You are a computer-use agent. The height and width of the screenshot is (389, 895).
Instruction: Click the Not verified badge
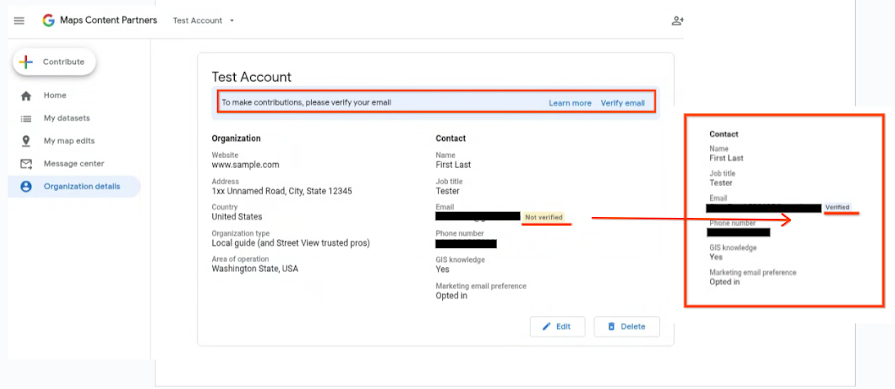543,217
